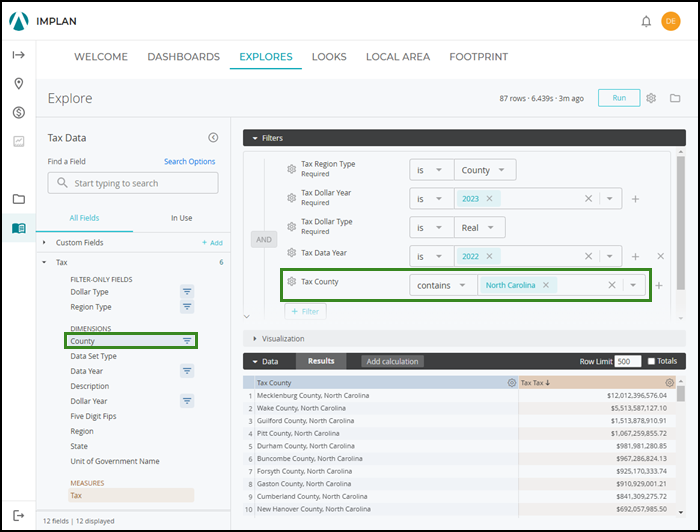Switch to the LOCAL AREA tab
The height and width of the screenshot is (532, 700).
coord(398,57)
